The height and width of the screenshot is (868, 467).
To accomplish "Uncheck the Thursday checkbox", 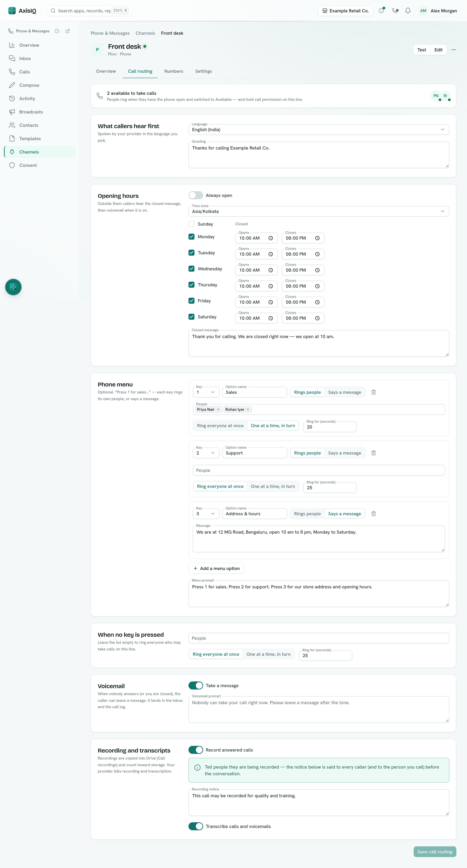I will (x=192, y=285).
